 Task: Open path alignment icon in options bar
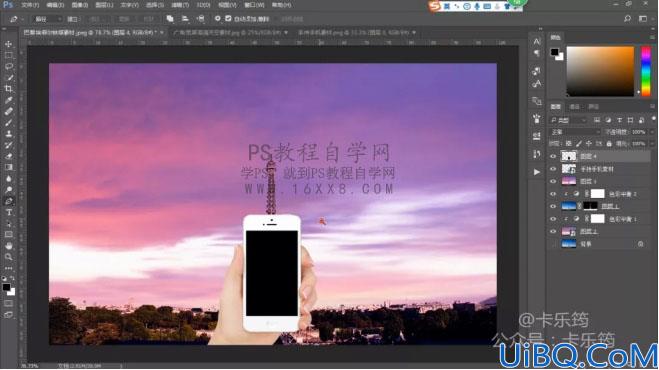[185, 19]
